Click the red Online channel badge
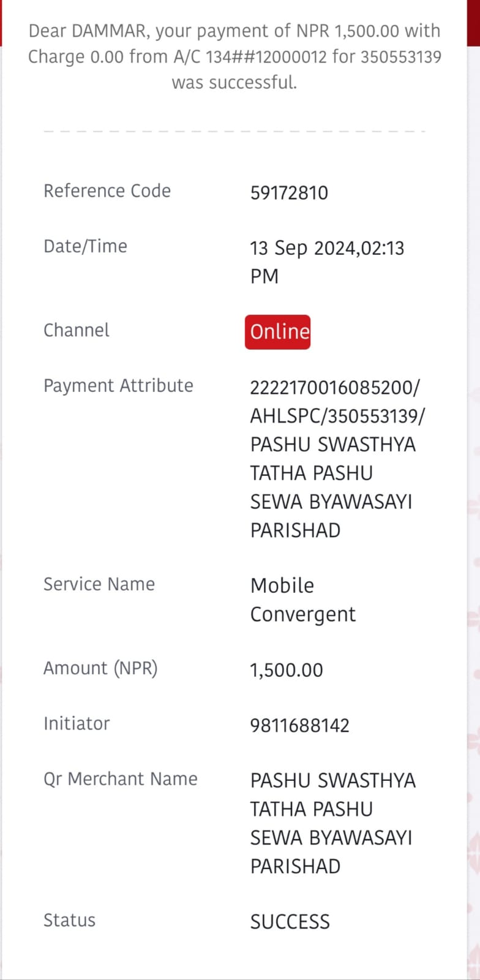The height and width of the screenshot is (980, 480). 277,332
